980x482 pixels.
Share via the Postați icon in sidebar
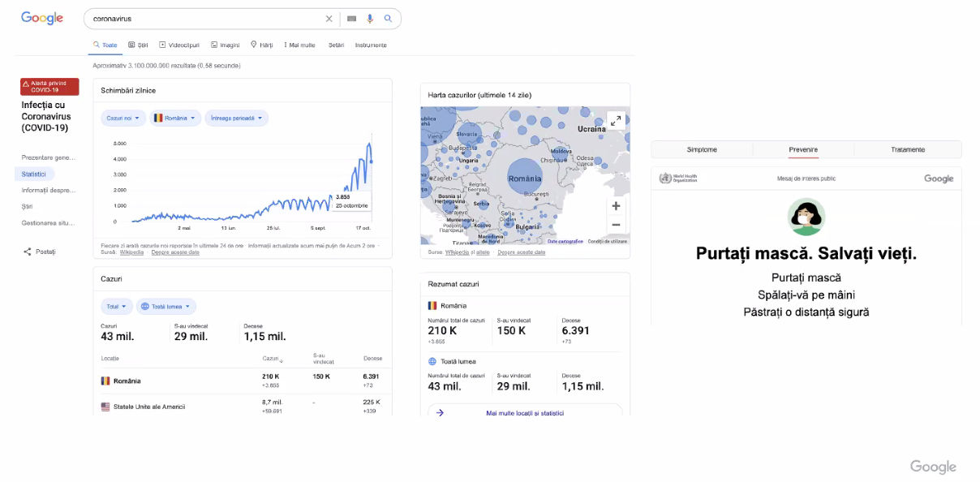(x=28, y=252)
